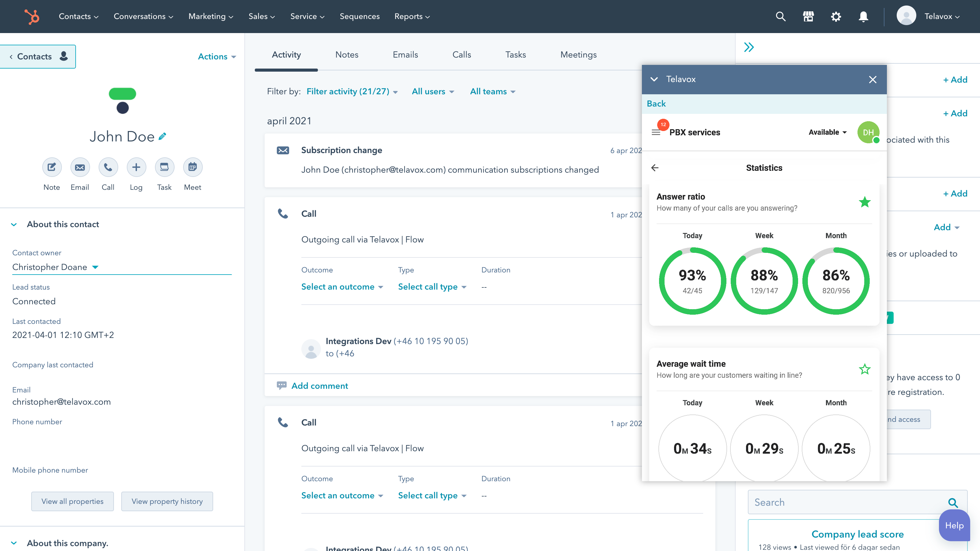The image size is (980, 551).
Task: Click the Call action icon
Action: (108, 167)
